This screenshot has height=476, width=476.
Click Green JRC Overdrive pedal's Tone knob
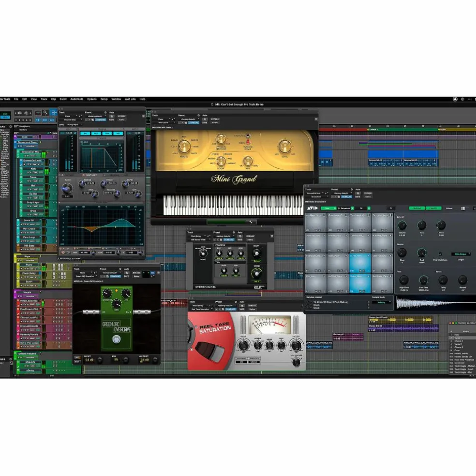pos(117,304)
